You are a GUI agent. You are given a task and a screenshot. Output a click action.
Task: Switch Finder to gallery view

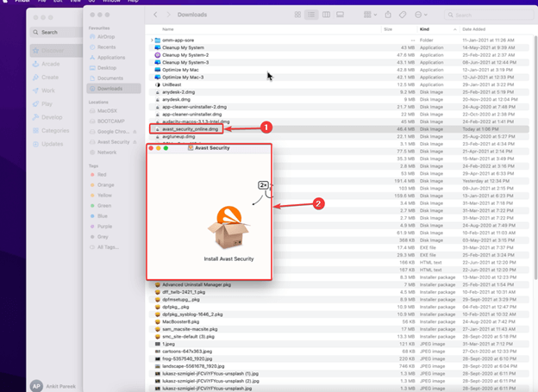(340, 15)
